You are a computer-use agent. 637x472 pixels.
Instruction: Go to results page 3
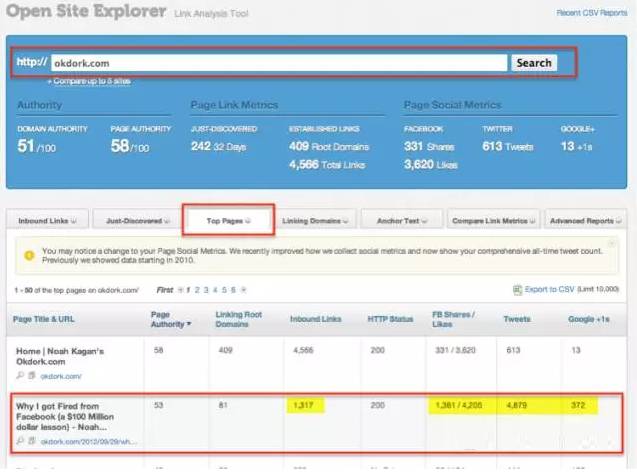tap(206, 290)
